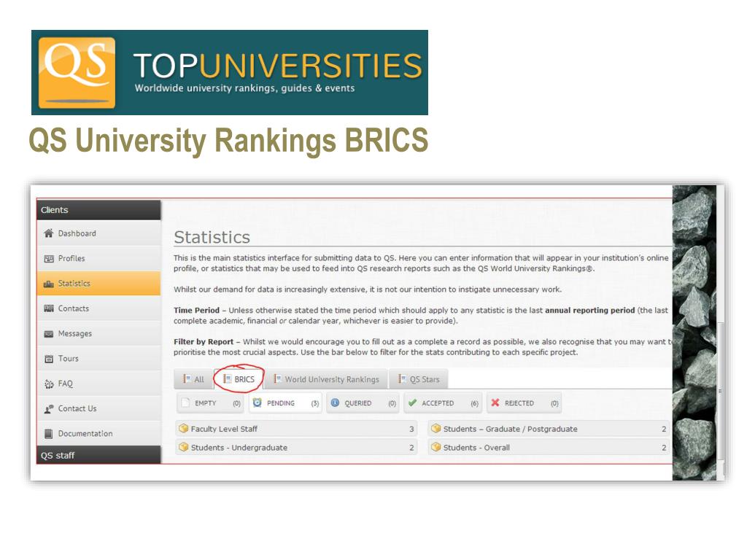Click the QS University Rankings BRICS title
This screenshot has height=560, width=747.
tap(228, 141)
